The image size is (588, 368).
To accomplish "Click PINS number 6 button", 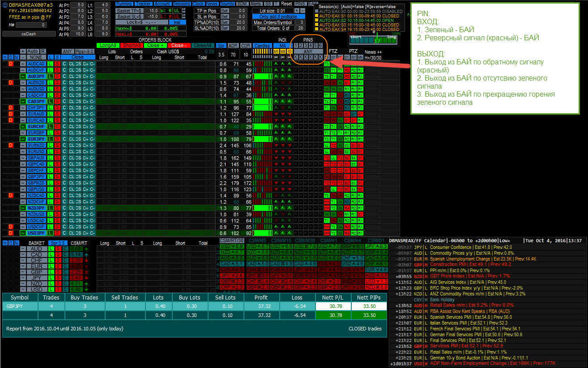I will (x=320, y=45).
